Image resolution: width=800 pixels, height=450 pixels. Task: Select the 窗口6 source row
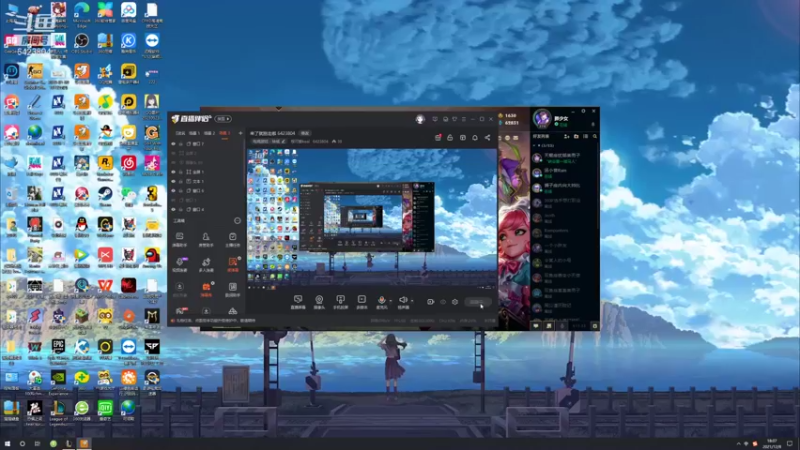click(208, 190)
